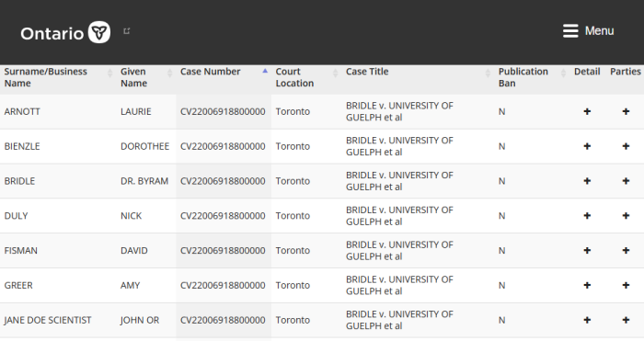
Task: Open Parties plus icon for DULY row
Action: tap(626, 216)
